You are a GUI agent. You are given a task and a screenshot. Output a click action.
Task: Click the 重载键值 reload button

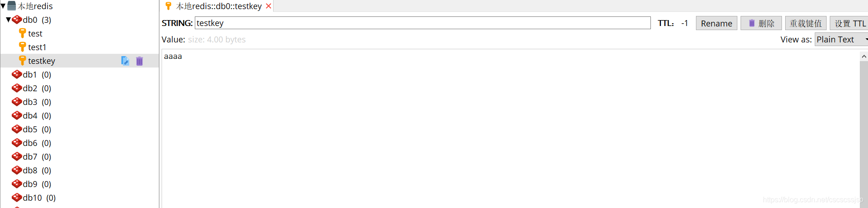click(806, 23)
